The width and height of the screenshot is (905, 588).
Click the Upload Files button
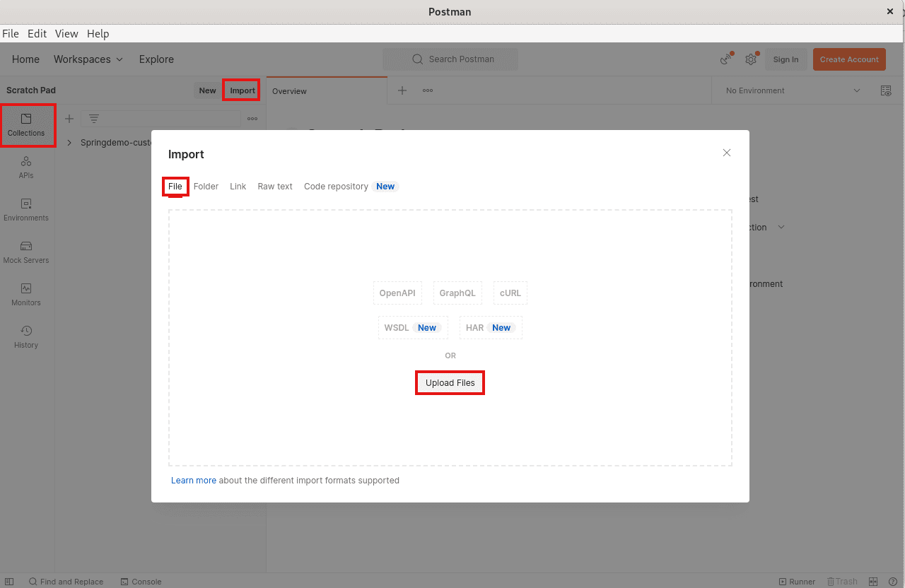pyautogui.click(x=450, y=383)
